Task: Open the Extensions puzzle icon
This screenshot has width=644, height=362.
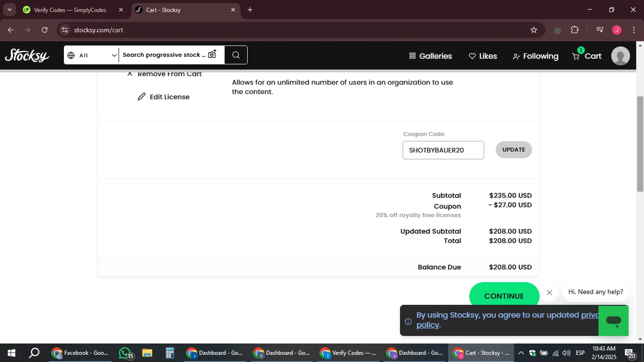Action: 574,30
